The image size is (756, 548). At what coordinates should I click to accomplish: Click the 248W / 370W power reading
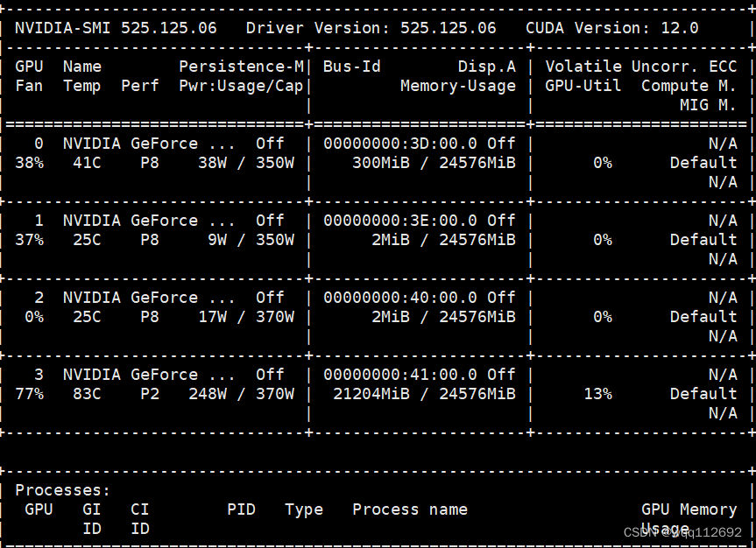pos(241,394)
